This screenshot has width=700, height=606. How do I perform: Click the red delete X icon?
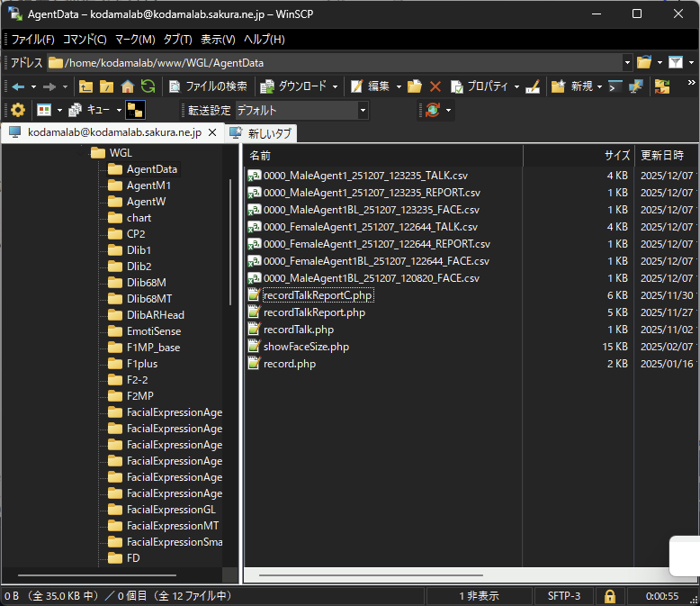[x=435, y=86]
